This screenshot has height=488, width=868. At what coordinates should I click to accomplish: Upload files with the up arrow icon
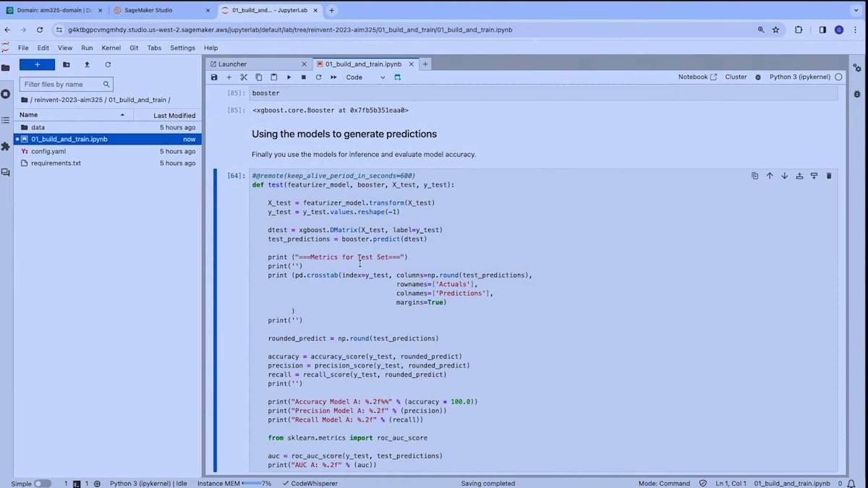click(x=87, y=64)
